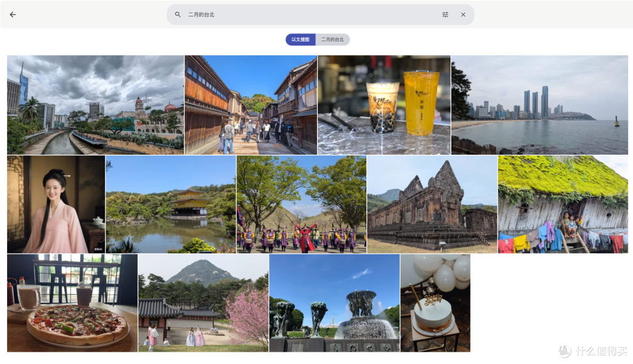Open the pizza on table photo

coord(72,302)
